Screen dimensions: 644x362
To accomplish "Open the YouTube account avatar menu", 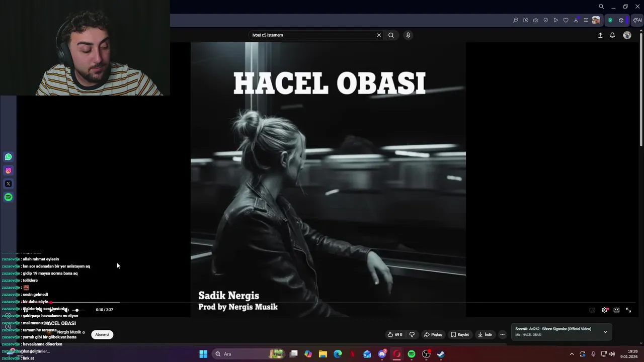I will coord(627,35).
